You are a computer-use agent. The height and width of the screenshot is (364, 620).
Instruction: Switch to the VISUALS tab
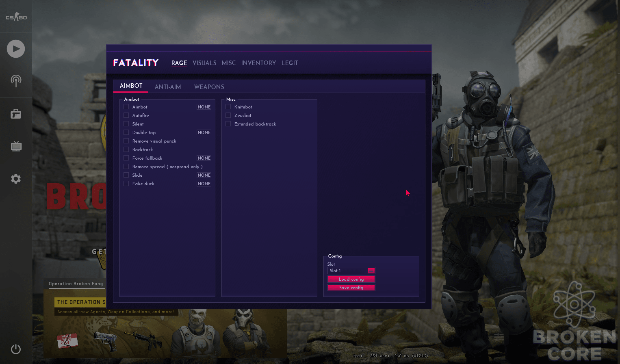pos(204,63)
